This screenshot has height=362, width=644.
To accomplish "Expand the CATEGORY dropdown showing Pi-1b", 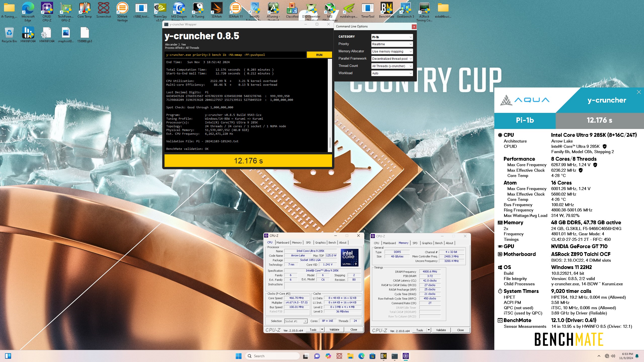I will point(392,37).
